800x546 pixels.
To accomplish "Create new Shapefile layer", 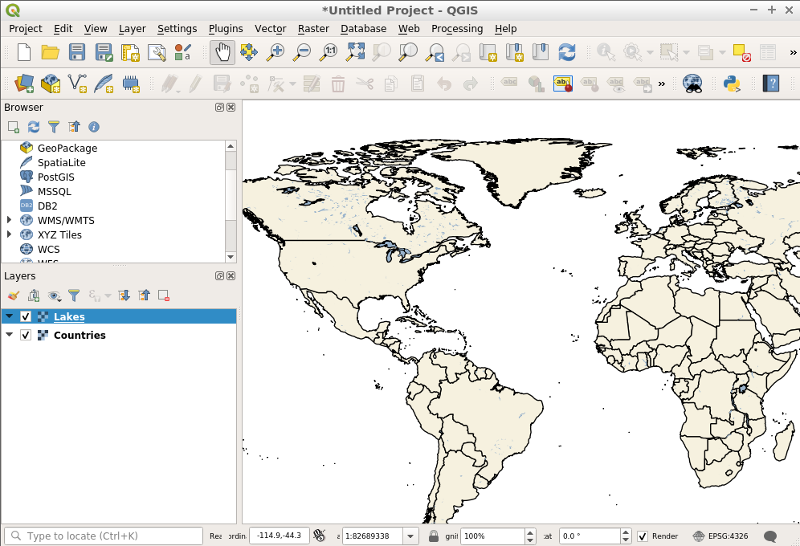I will pos(77,83).
